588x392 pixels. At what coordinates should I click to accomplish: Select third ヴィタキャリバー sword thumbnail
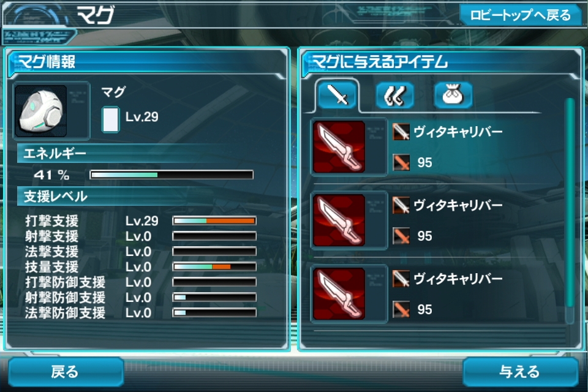point(339,294)
